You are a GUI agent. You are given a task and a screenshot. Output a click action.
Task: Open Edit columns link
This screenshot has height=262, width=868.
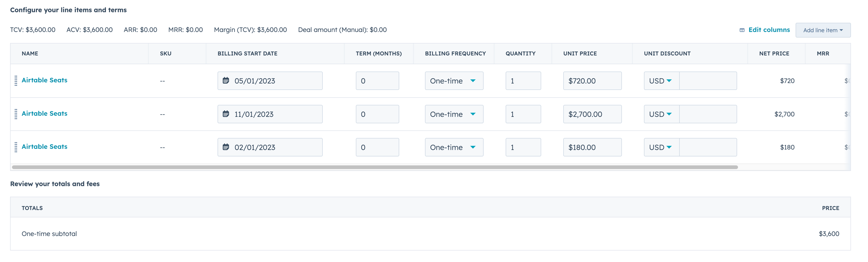769,30
